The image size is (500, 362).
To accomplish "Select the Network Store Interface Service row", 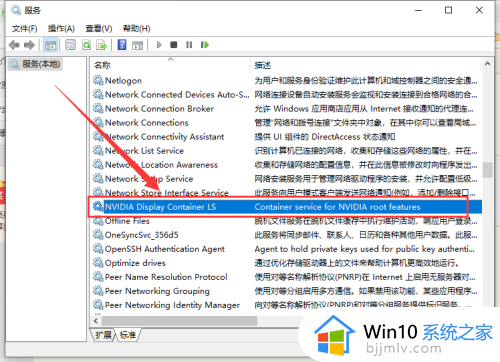I will [287, 192].
